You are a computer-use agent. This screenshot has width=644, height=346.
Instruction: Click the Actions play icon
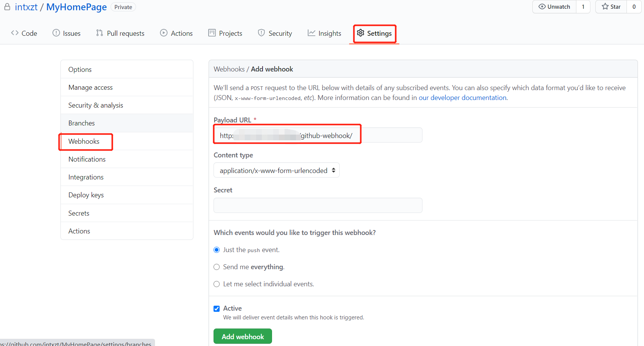coord(164,33)
